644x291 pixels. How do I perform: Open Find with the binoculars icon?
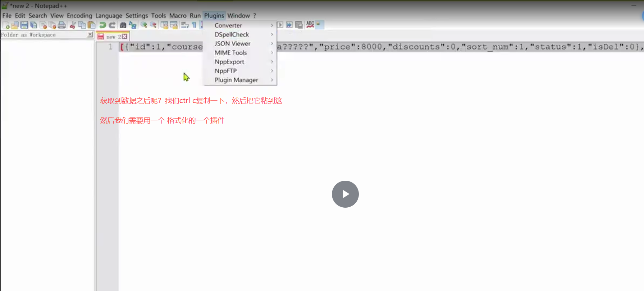[x=123, y=25]
